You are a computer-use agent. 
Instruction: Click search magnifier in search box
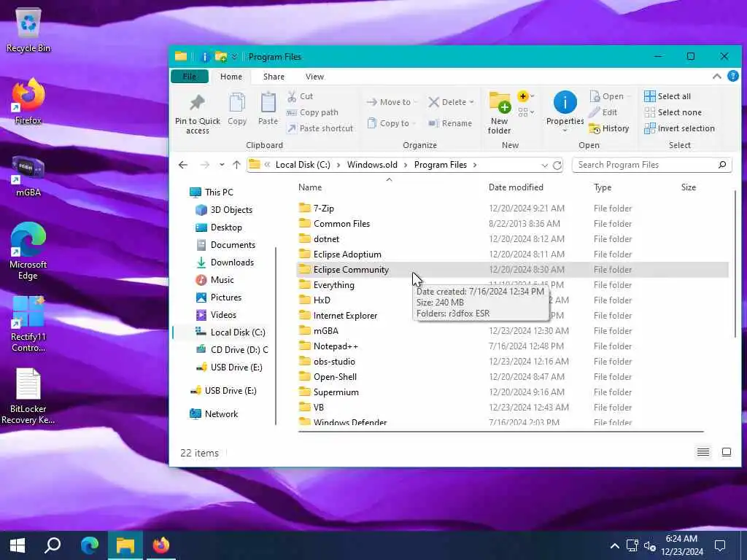pos(722,165)
